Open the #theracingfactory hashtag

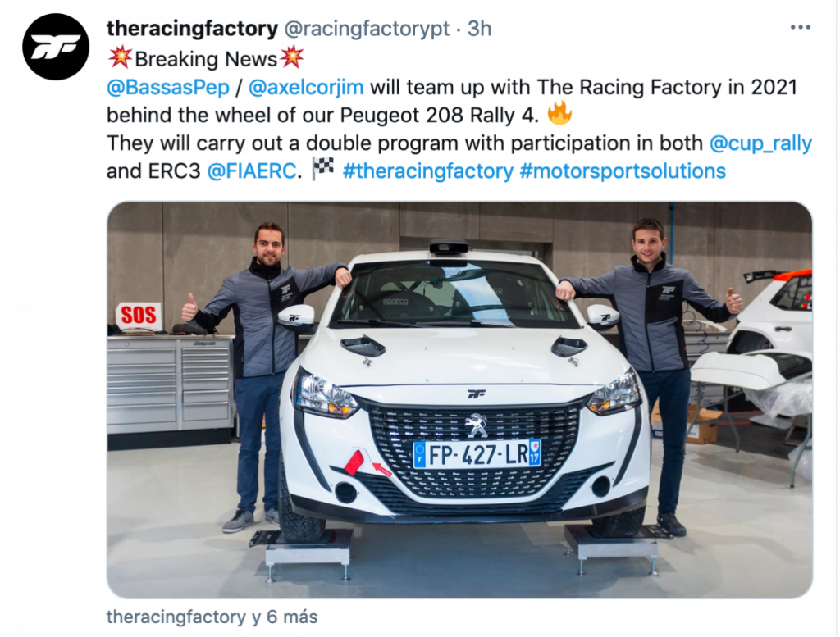pyautogui.click(x=427, y=171)
